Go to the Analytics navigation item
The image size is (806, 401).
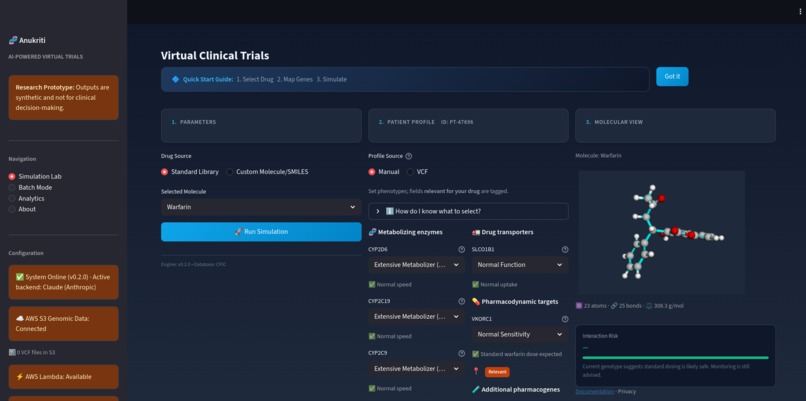click(x=27, y=198)
